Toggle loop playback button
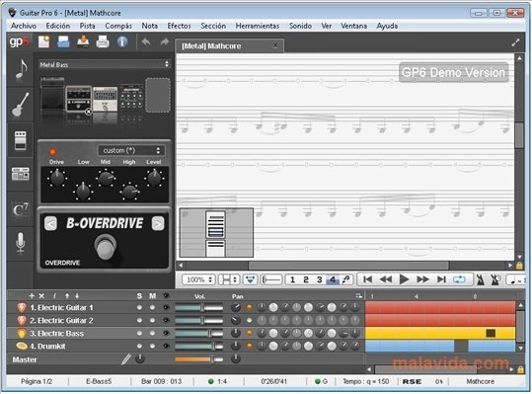The width and height of the screenshot is (532, 394). pos(459,279)
